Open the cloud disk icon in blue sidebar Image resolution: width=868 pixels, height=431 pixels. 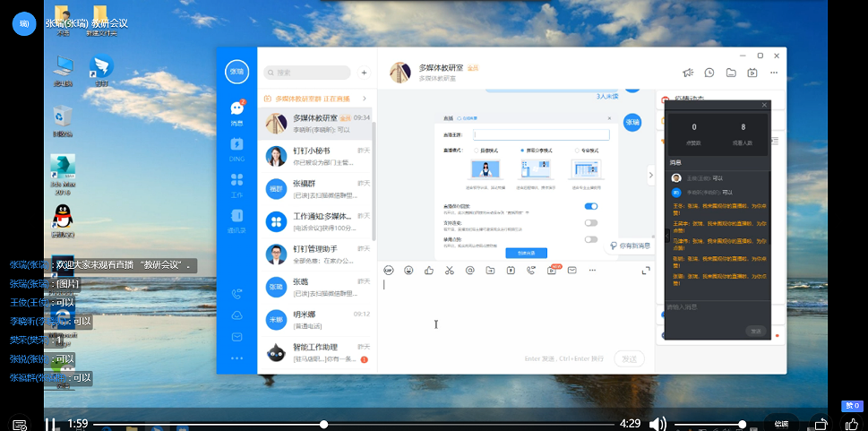tap(236, 315)
